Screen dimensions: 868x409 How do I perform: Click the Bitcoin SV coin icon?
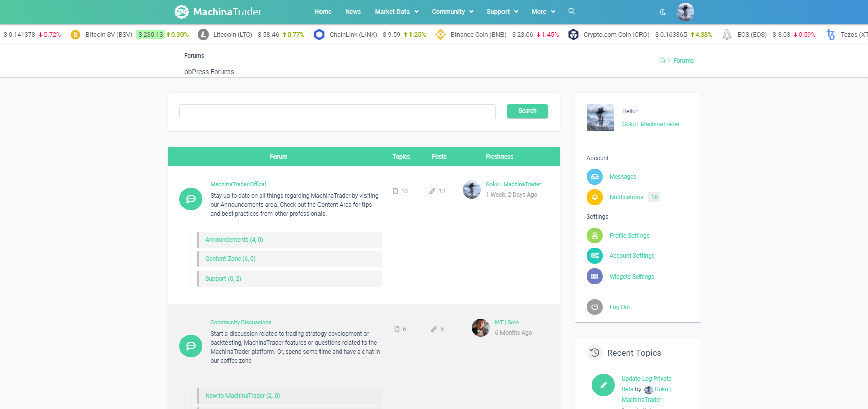click(x=75, y=35)
